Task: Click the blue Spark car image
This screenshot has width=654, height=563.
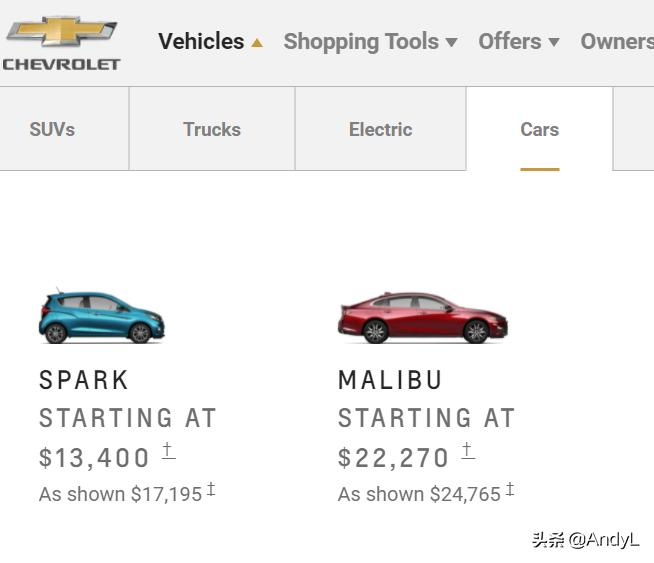Action: click(x=101, y=316)
